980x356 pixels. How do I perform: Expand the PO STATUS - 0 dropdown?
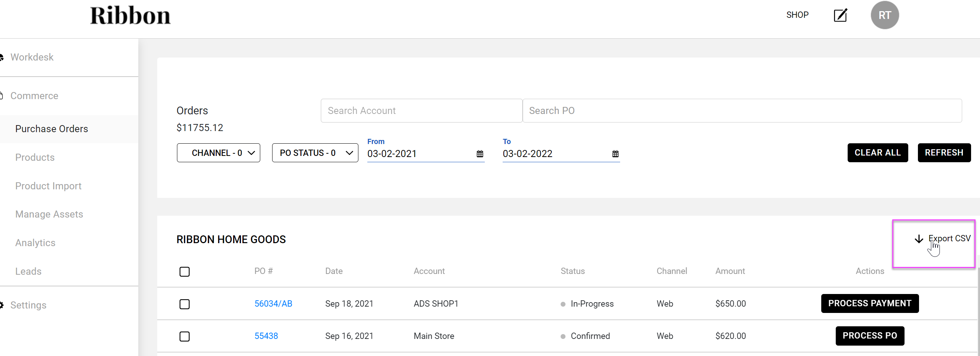315,153
